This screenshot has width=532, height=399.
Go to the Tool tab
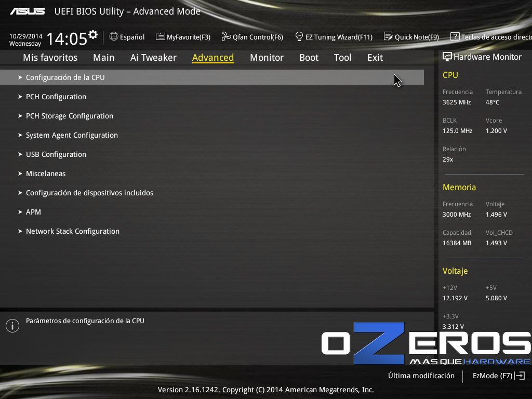coord(343,57)
